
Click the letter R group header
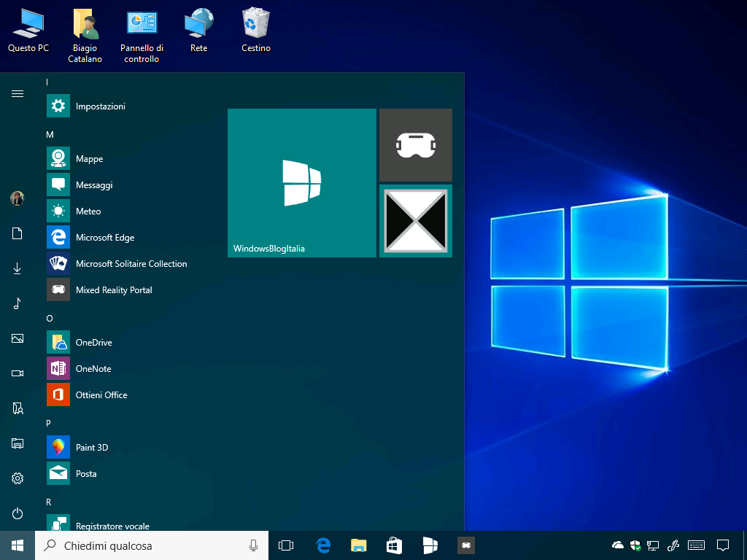click(x=49, y=502)
